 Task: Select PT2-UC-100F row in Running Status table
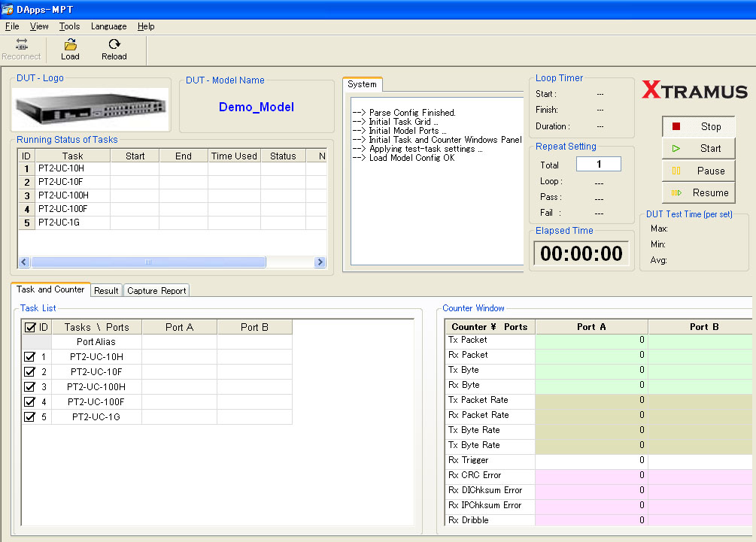pyautogui.click(x=172, y=209)
